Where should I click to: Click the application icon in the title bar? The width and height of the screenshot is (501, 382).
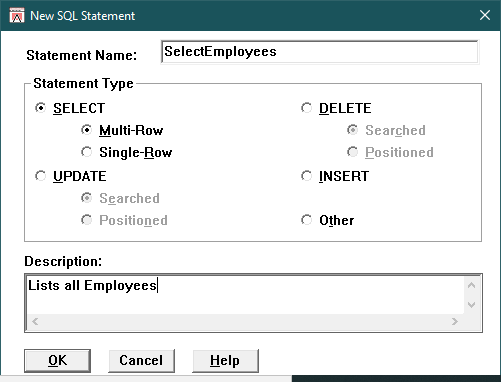[x=17, y=15]
